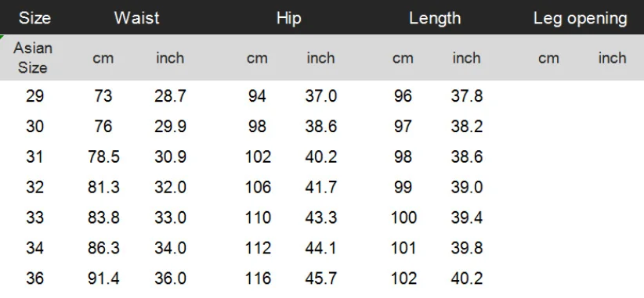Click waist inch value 32.0

pyautogui.click(x=170, y=188)
